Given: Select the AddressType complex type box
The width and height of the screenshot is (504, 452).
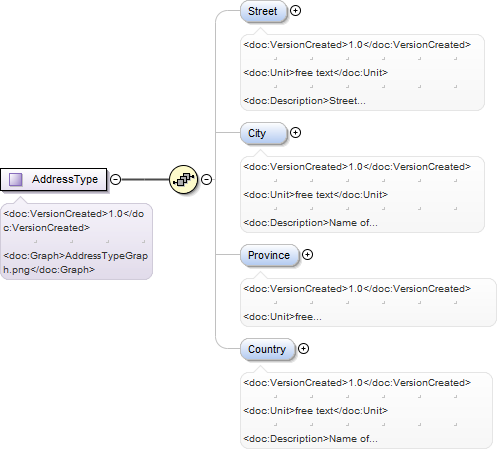Looking at the screenshot, I should click(54, 180).
